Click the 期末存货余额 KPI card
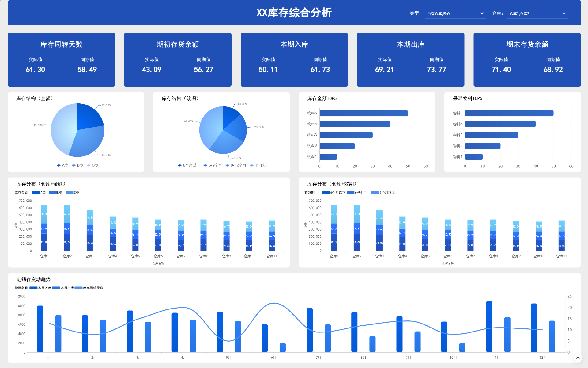 (527, 60)
